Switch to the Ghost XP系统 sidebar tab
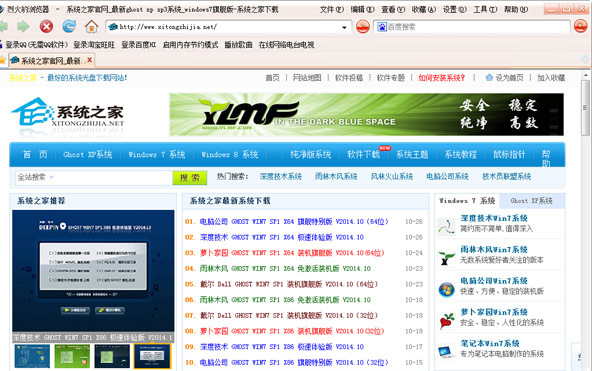 [532, 201]
